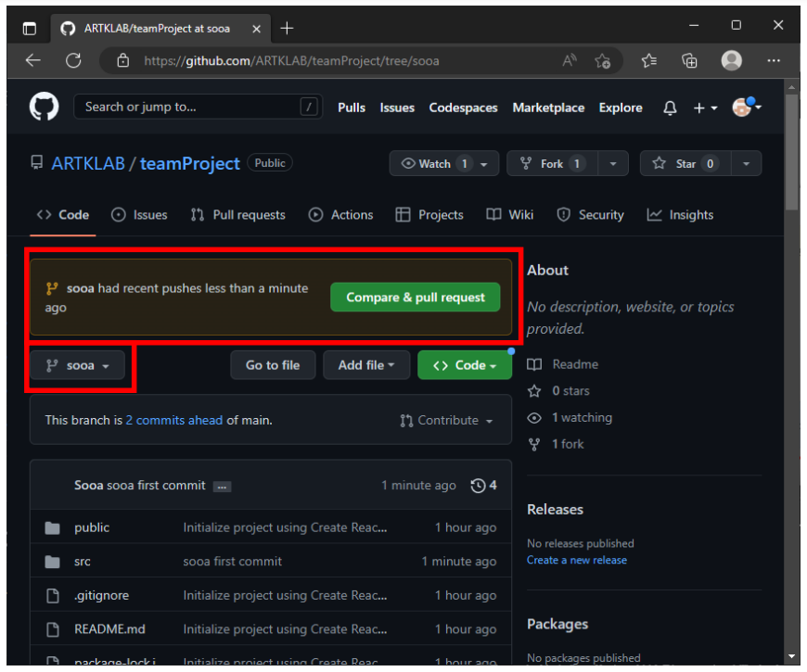
Task: Click the sooa first commit message for src
Action: point(232,562)
